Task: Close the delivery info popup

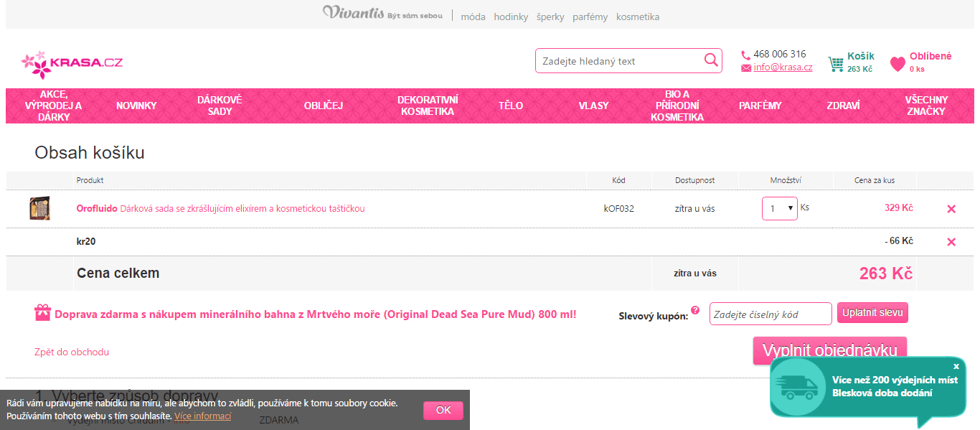Action: coord(956,366)
